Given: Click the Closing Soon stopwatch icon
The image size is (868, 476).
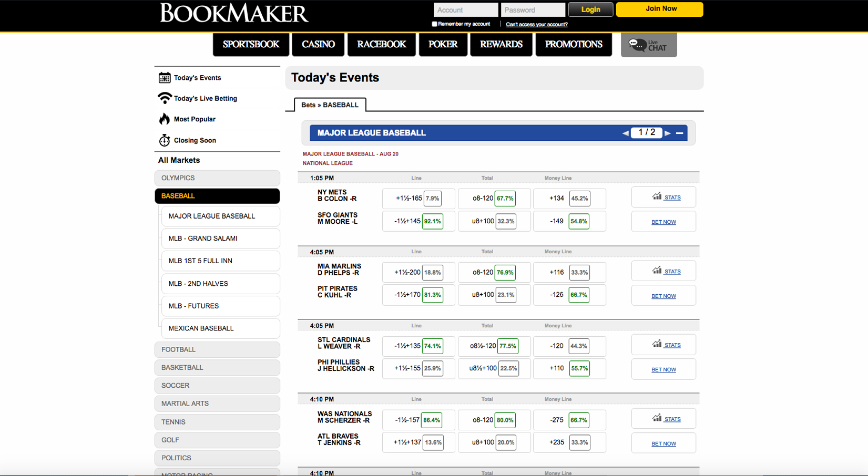Looking at the screenshot, I should (x=165, y=140).
